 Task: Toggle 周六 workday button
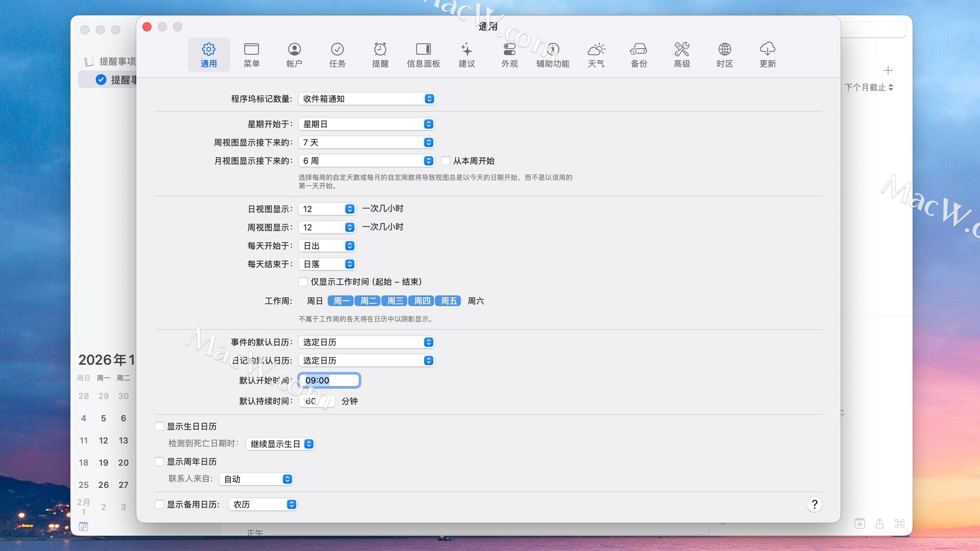click(475, 301)
